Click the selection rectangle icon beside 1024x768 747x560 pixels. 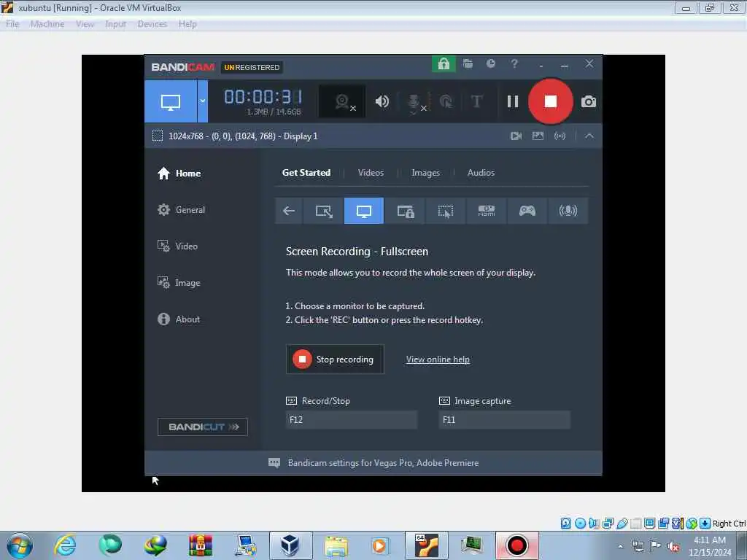[158, 136]
